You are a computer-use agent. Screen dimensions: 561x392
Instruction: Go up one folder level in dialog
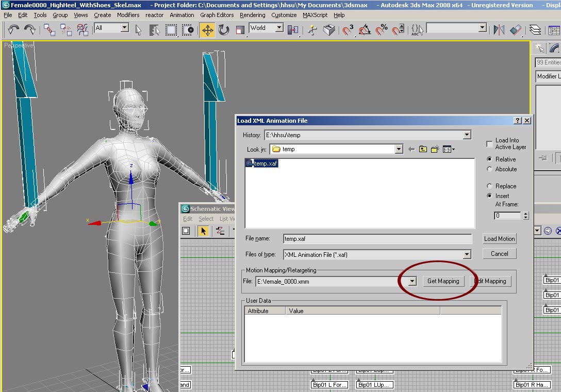tap(423, 149)
